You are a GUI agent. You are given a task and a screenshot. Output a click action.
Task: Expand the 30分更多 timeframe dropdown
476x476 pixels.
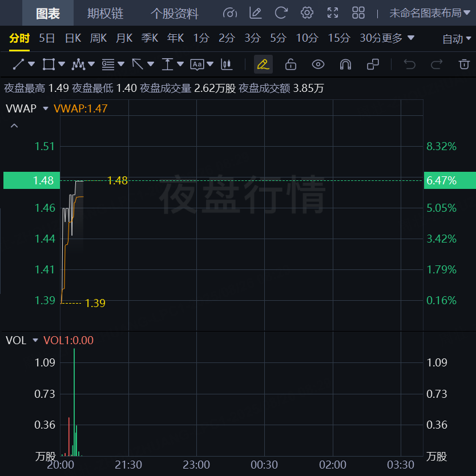tap(387, 38)
